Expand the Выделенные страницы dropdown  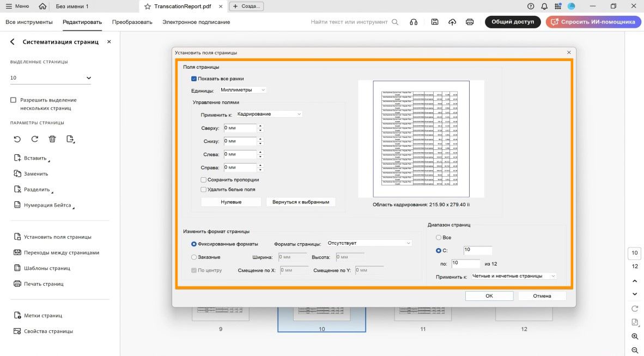tap(51, 78)
